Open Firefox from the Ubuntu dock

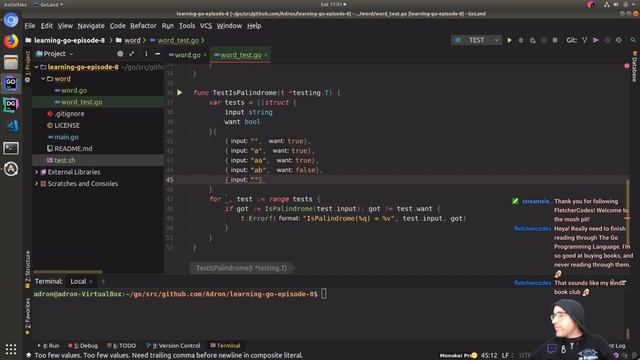tap(11, 41)
